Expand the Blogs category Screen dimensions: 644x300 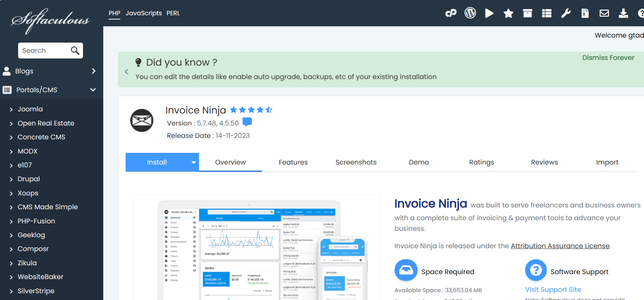coord(94,71)
